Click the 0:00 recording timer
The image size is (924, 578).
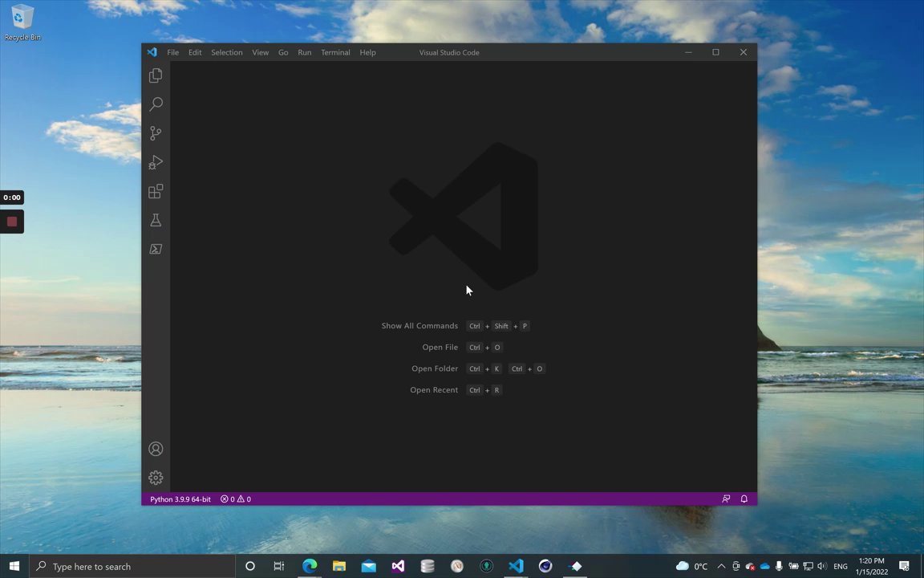click(12, 197)
